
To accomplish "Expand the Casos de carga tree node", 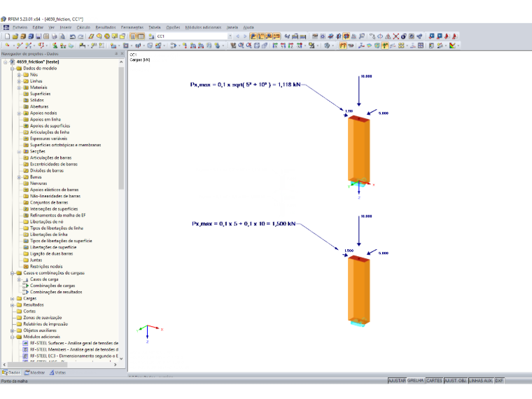I will pos(19,279).
